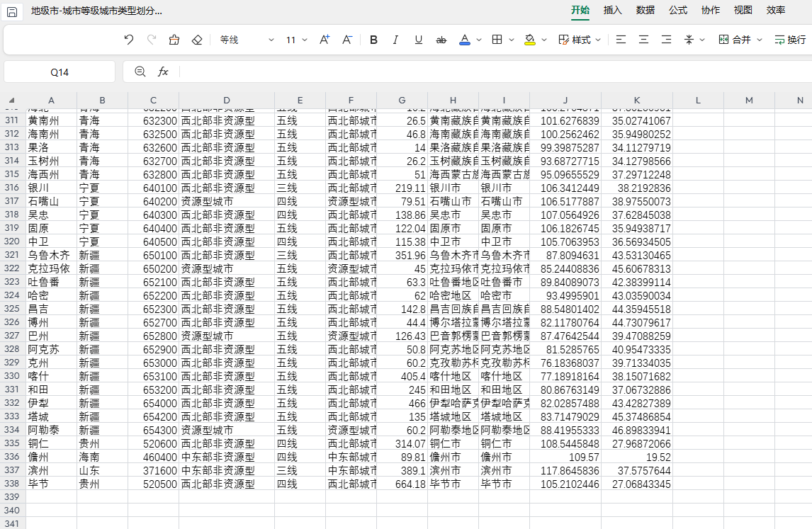Viewport: 812px width, 529px height.
Task: Click the zoom magnifier icon beside fx
Action: pos(140,72)
